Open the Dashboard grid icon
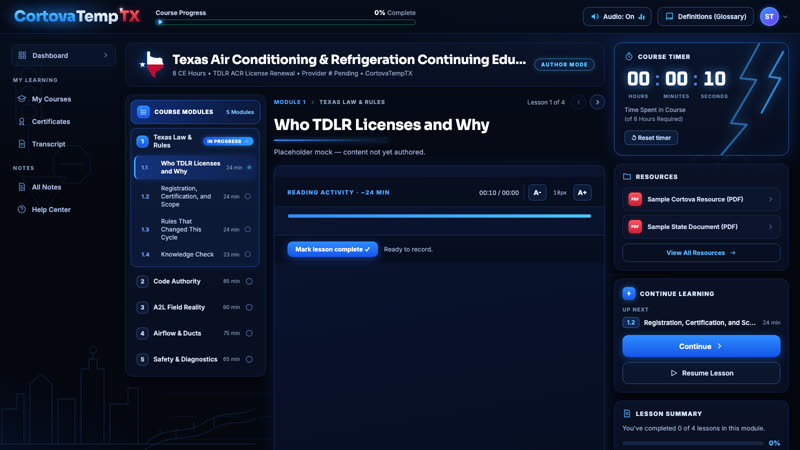The width and height of the screenshot is (800, 450). tap(22, 55)
